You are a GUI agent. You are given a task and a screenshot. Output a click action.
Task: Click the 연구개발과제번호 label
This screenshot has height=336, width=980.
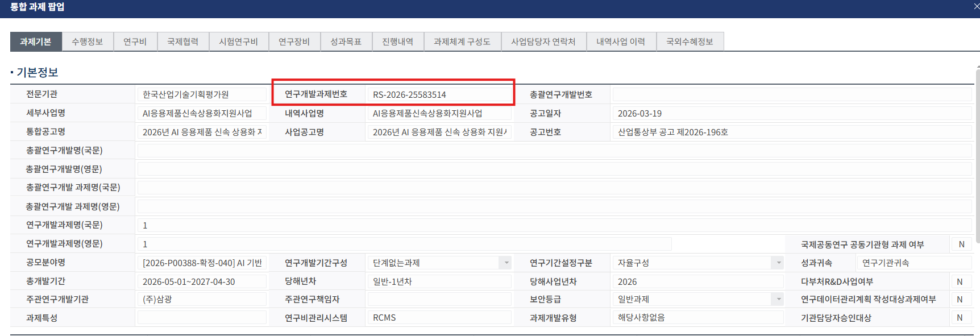pyautogui.click(x=316, y=94)
